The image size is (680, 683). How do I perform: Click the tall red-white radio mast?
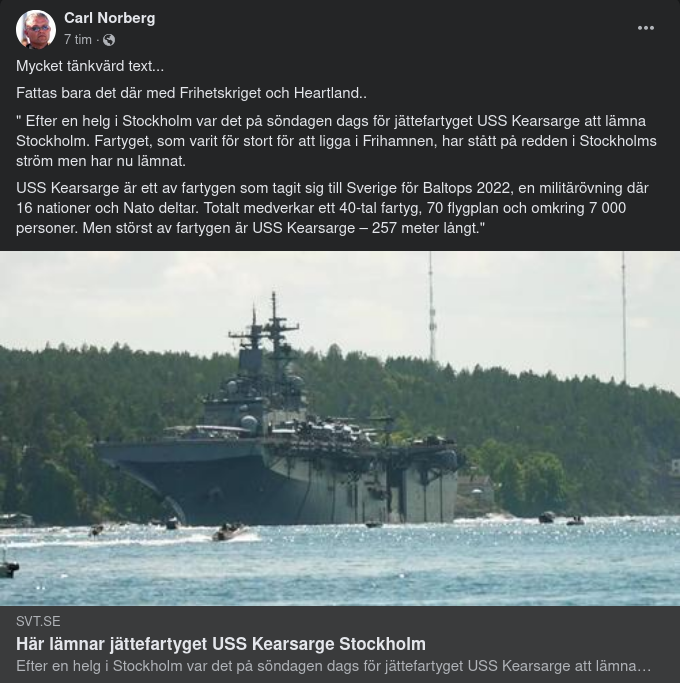431,307
